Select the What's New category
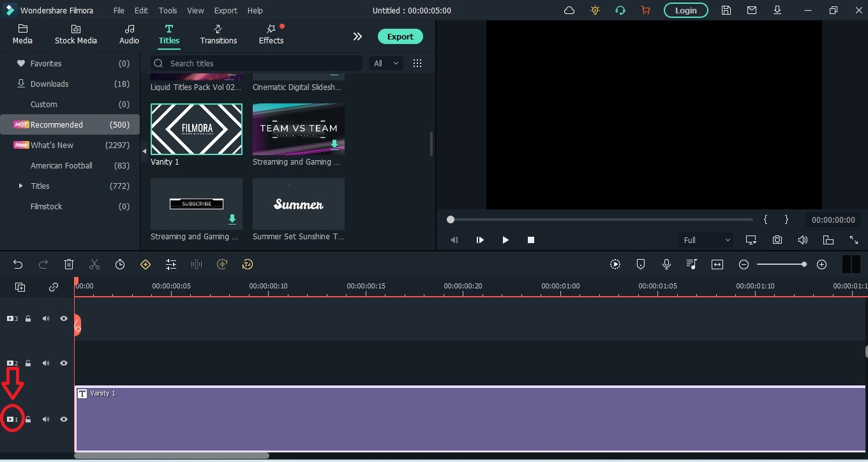This screenshot has width=868, height=462. coord(70,145)
